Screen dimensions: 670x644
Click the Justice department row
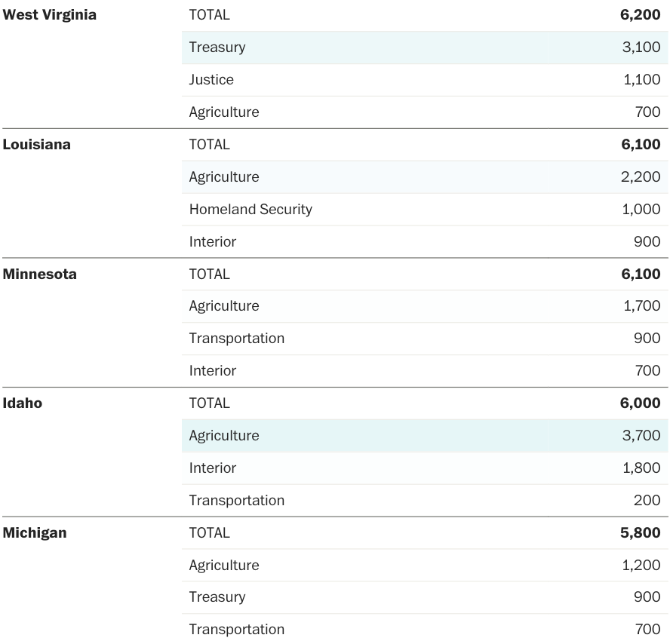[x=211, y=80]
